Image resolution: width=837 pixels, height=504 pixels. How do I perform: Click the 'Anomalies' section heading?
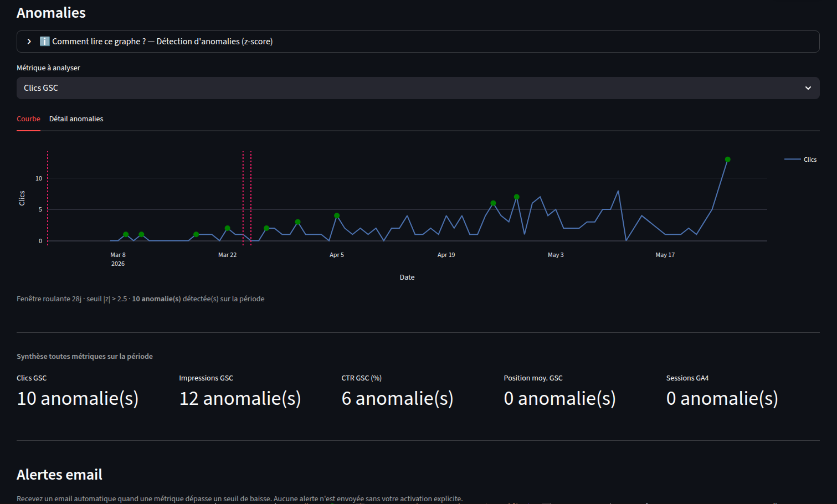point(51,13)
